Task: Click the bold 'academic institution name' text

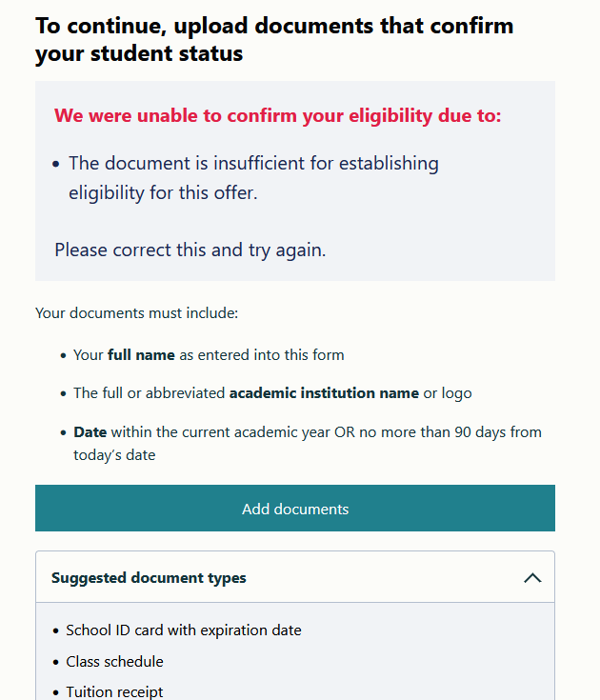Action: point(324,393)
